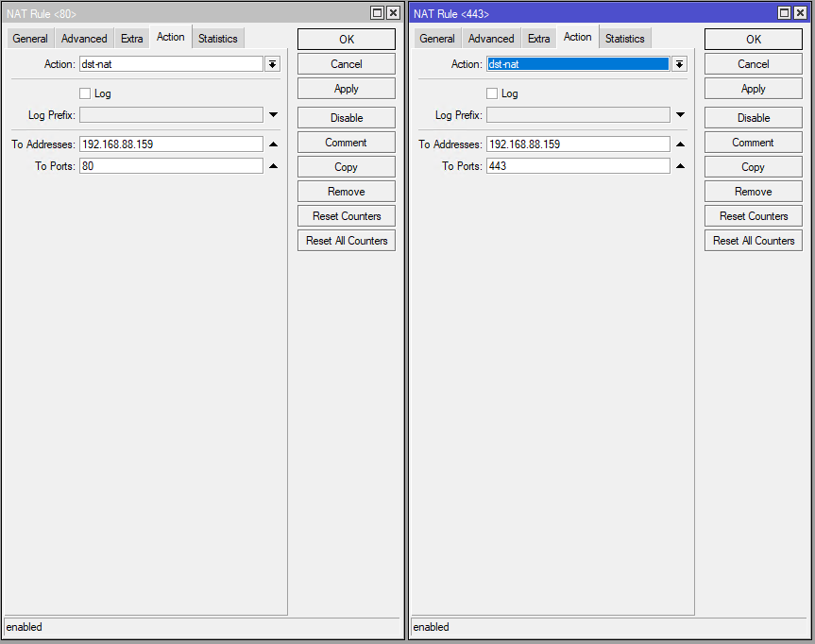815x644 pixels.
Task: Select Action tab in NAT Rule <80>
Action: pos(171,37)
